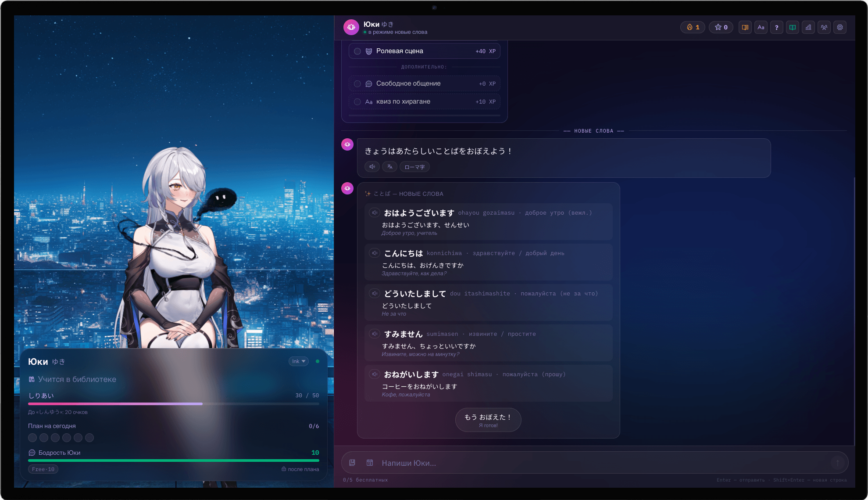Toggle ローマ字 display for Yuki's message

point(414,167)
